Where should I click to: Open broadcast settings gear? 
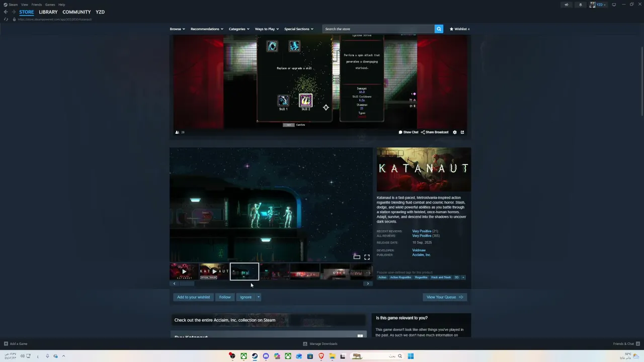point(455,132)
